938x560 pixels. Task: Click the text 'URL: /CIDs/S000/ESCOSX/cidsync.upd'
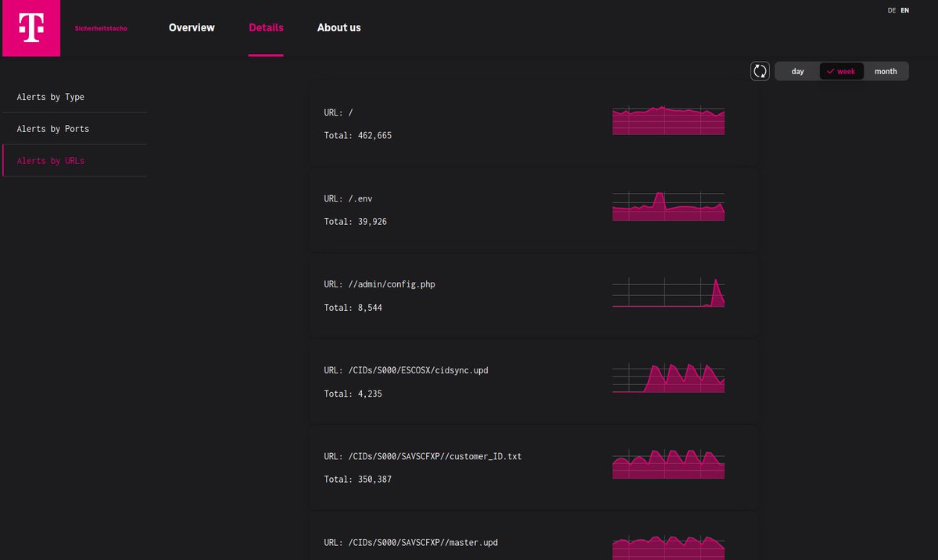pos(406,370)
